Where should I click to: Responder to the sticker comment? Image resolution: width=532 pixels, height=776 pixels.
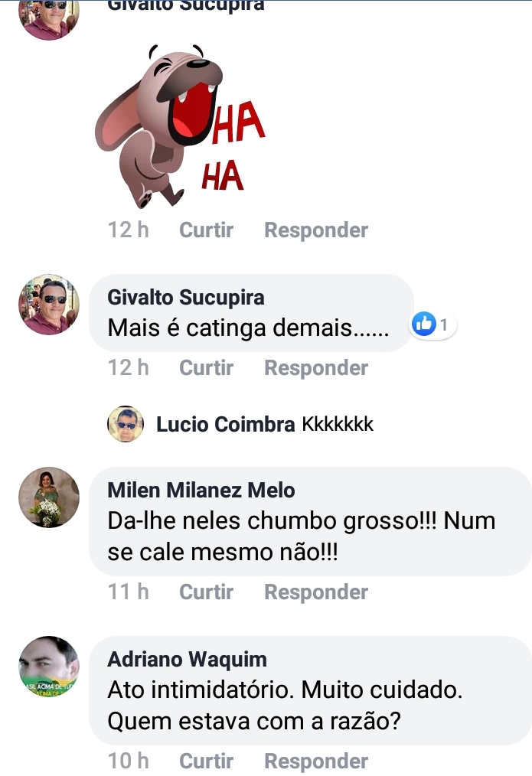[316, 230]
